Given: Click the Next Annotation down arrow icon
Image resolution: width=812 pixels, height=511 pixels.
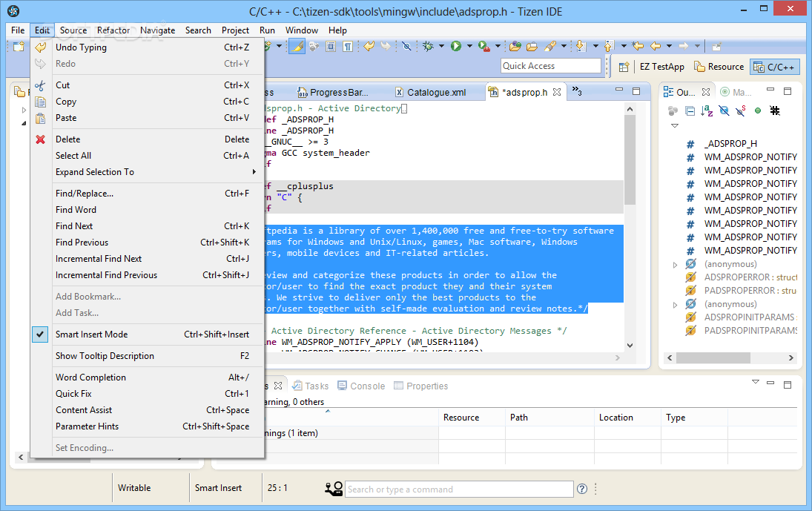Looking at the screenshot, I should point(581,47).
